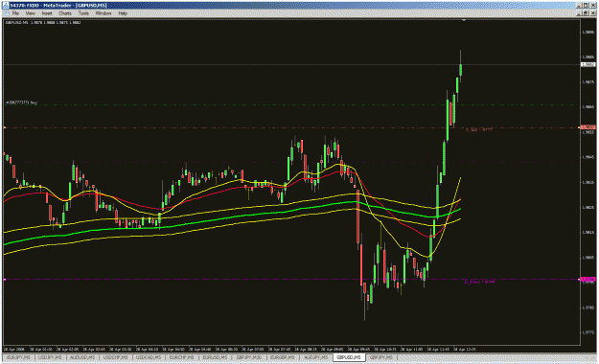599x364 pixels.
Task: Maximize the MetaTrader main window
Action: (x=586, y=6)
